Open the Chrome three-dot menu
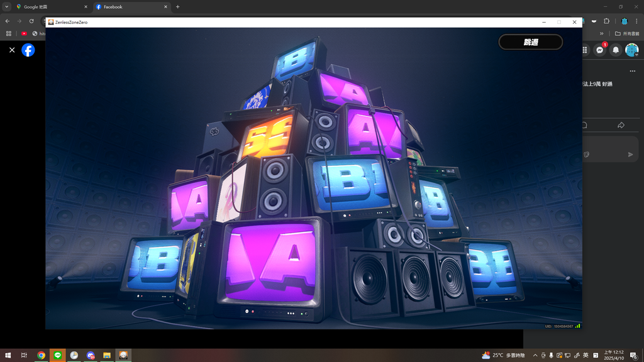Image resolution: width=644 pixels, height=362 pixels. tap(636, 21)
